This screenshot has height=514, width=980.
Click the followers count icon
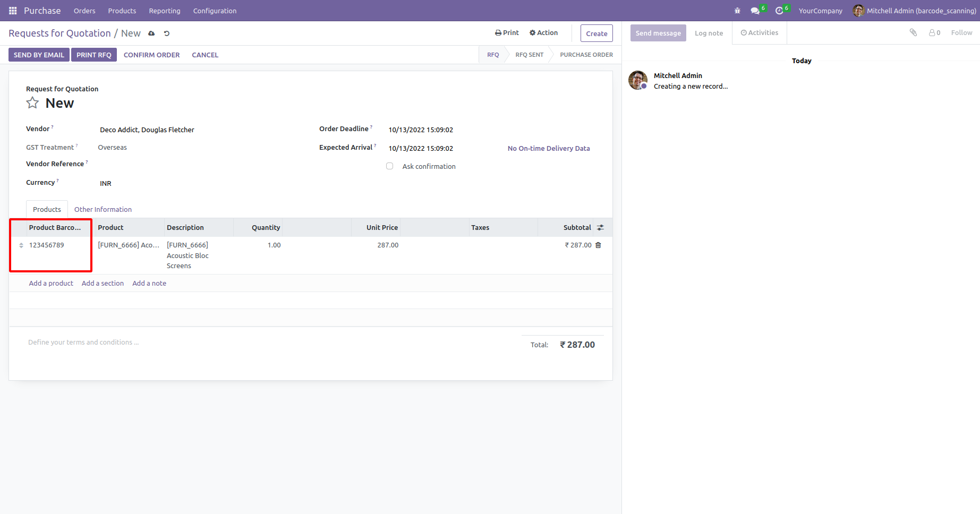934,33
